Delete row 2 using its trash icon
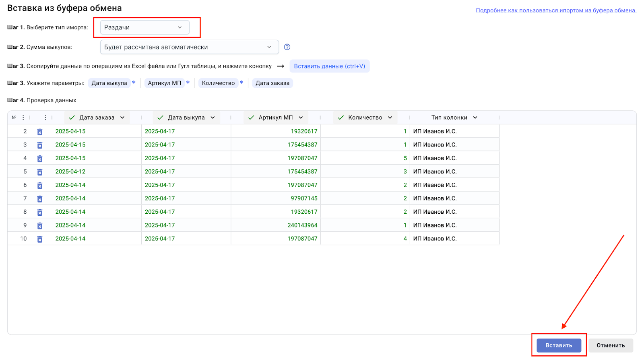Image resolution: width=644 pixels, height=361 pixels. (40, 132)
